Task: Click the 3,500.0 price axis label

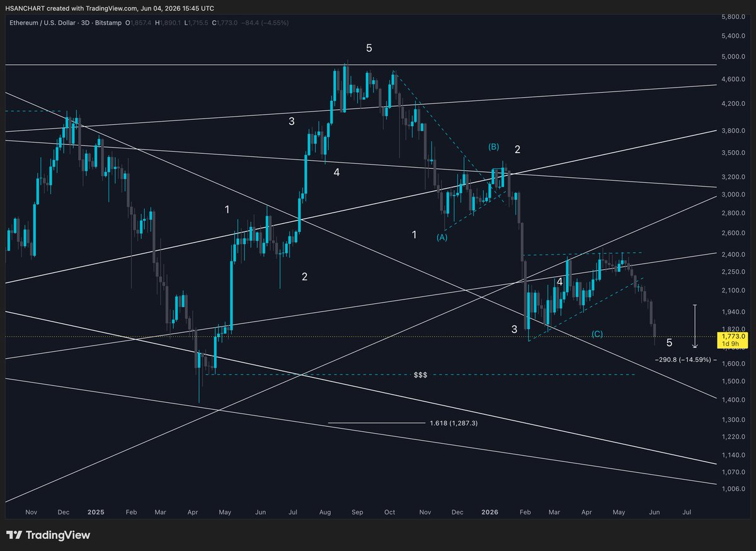Action: pos(733,153)
